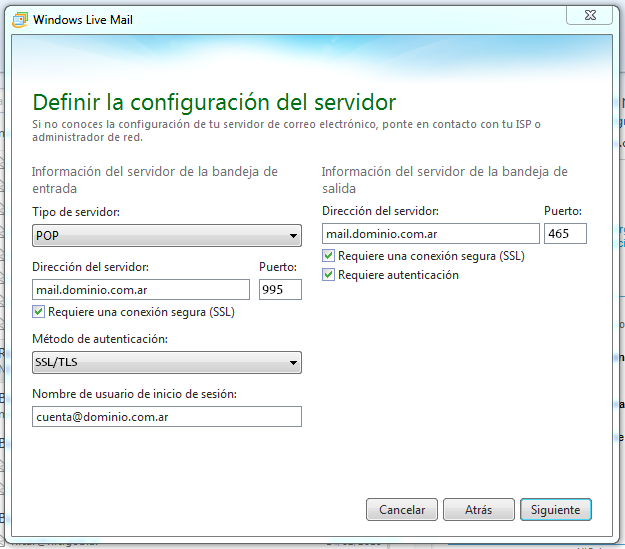Screen dimensions: 625x549
Task: Click the login username field cuenta@dominio.com.ar
Action: click(167, 417)
